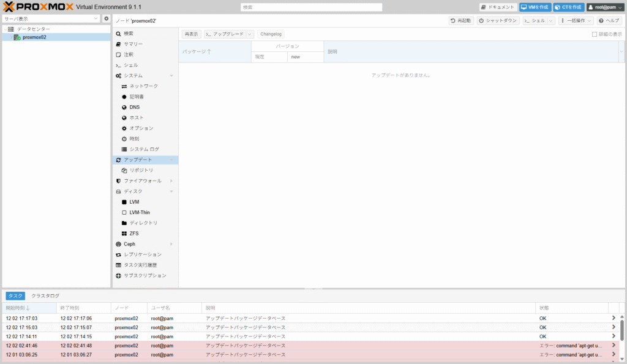
Task: Click the gear icon beside server view selector
Action: tap(106, 19)
